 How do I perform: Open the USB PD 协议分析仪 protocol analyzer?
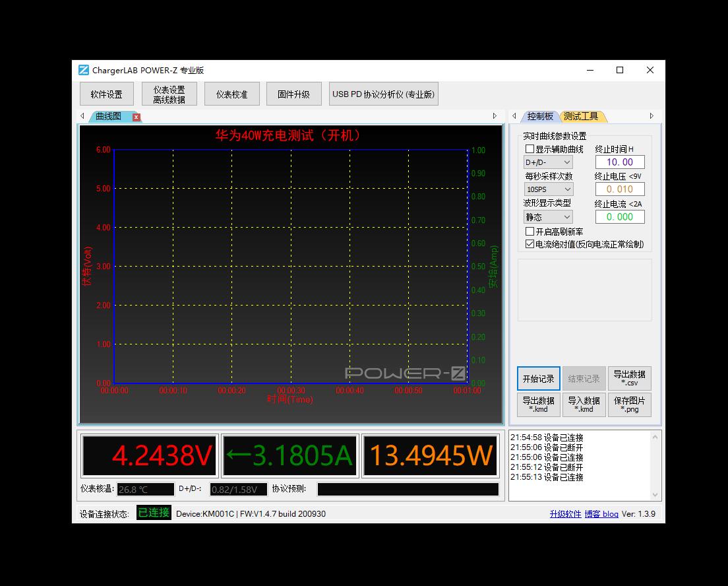[383, 94]
